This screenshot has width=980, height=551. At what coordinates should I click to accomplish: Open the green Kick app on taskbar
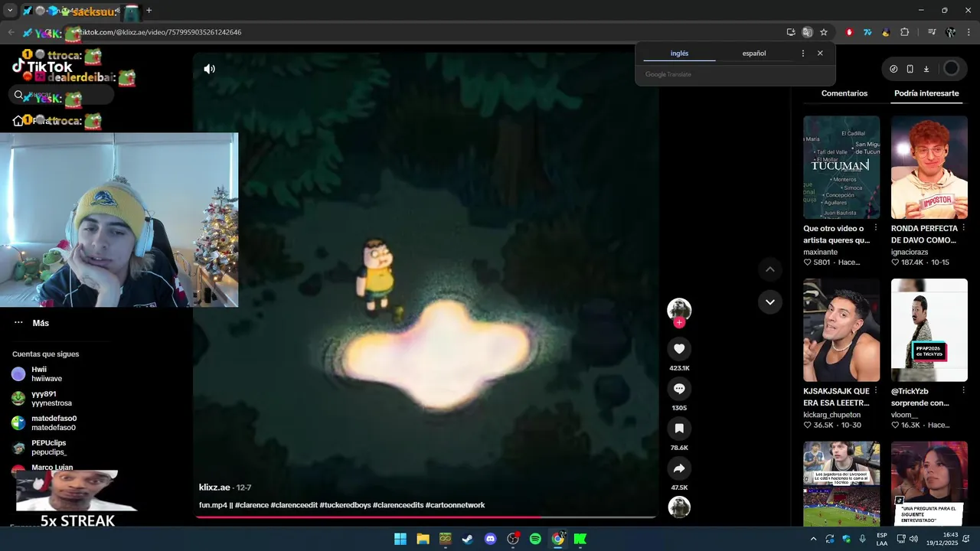(x=580, y=539)
